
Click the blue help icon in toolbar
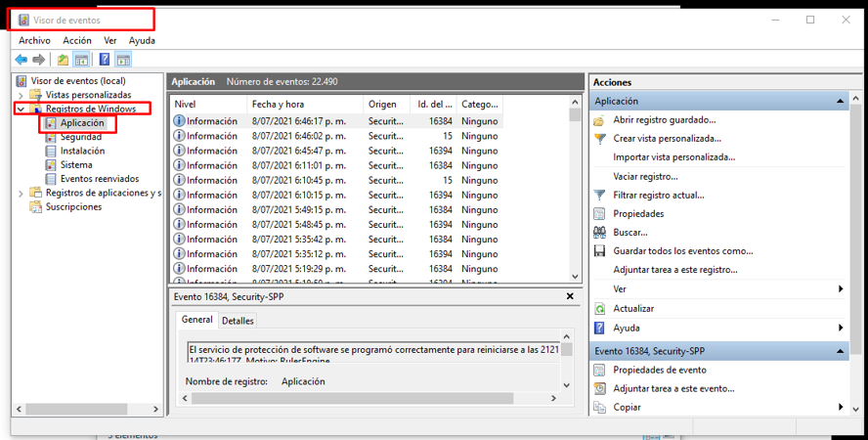coord(104,61)
